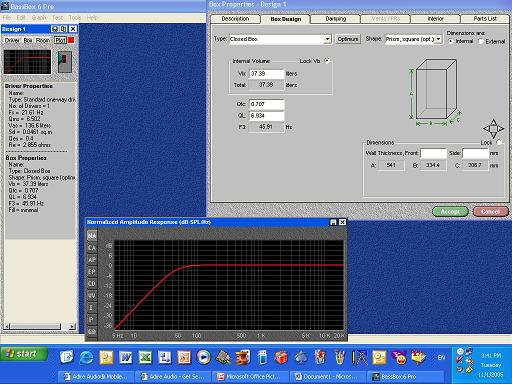Select the External dimensions radio button

(481, 41)
